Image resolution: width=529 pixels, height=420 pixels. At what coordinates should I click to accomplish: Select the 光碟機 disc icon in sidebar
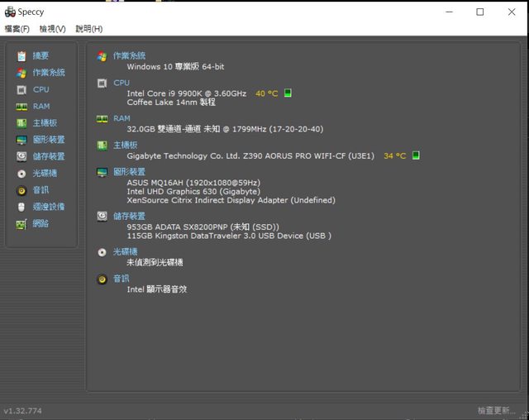(x=21, y=174)
